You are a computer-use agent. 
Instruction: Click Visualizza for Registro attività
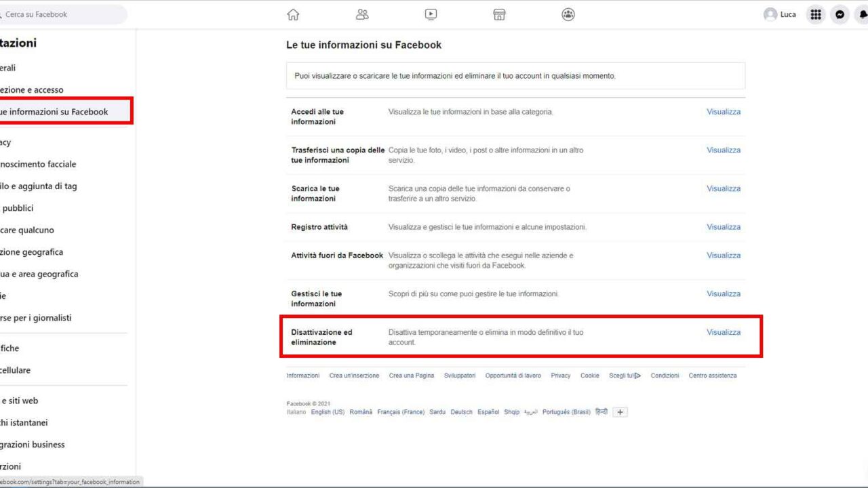pos(724,227)
